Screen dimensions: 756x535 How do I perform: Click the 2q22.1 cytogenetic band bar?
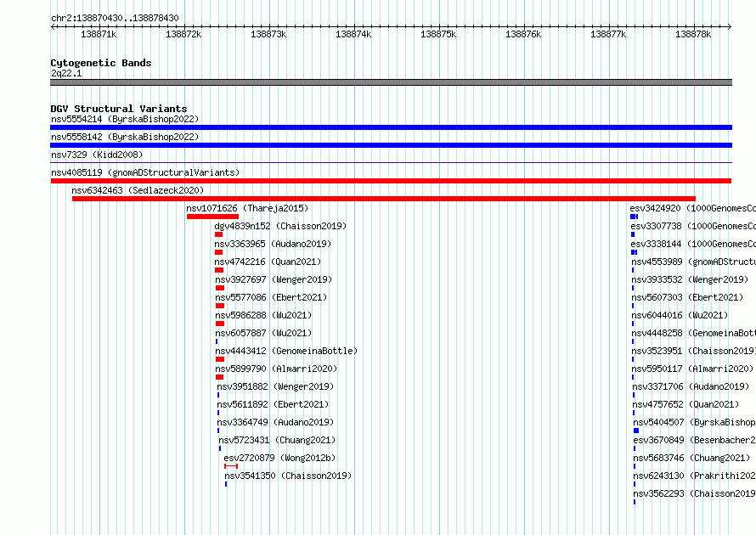point(391,82)
